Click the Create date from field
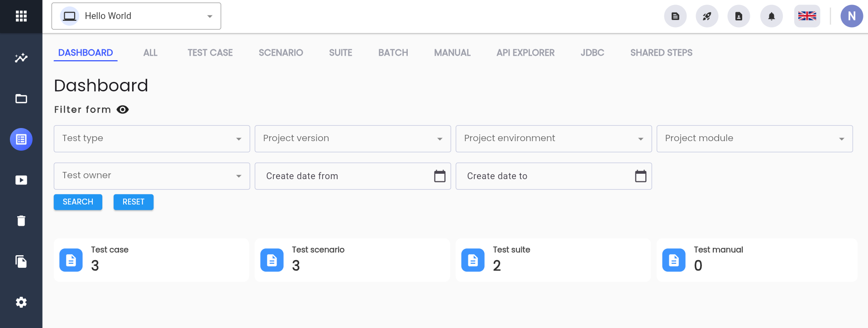 353,176
